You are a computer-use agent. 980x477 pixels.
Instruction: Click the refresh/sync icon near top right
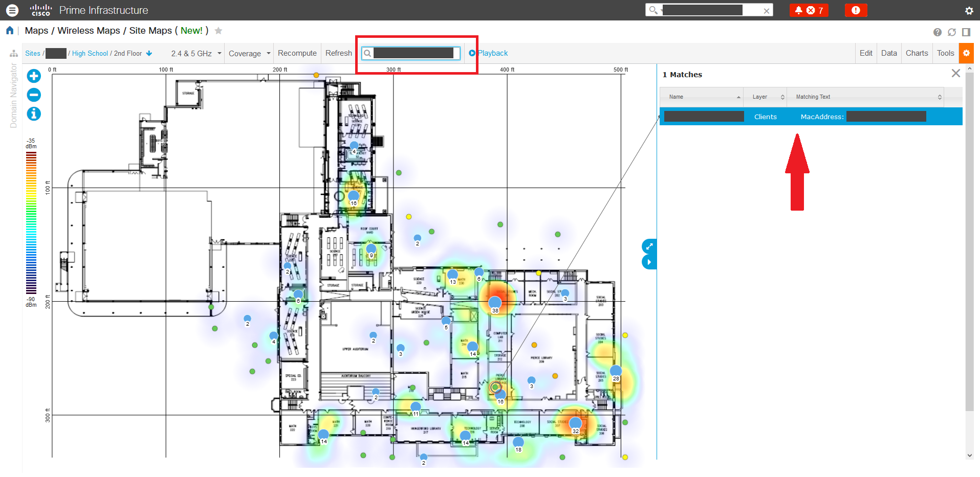coord(952,32)
